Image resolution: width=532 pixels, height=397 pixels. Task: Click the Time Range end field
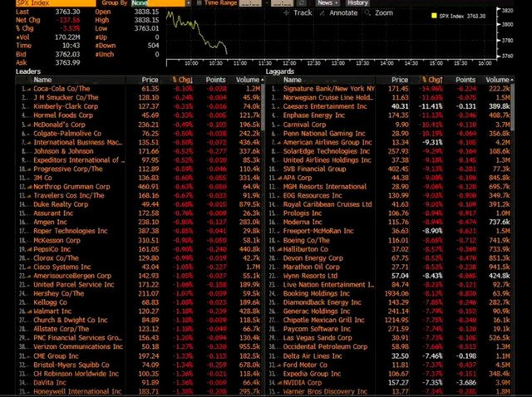click(x=283, y=3)
